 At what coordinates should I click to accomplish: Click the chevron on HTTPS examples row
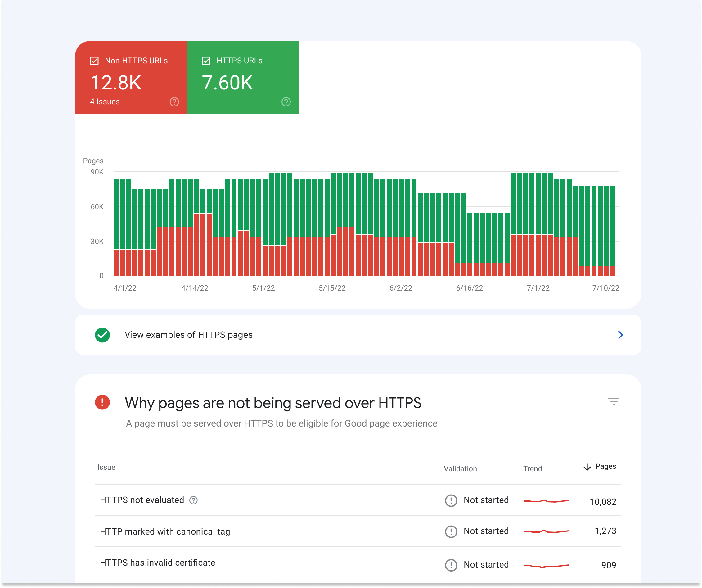619,334
